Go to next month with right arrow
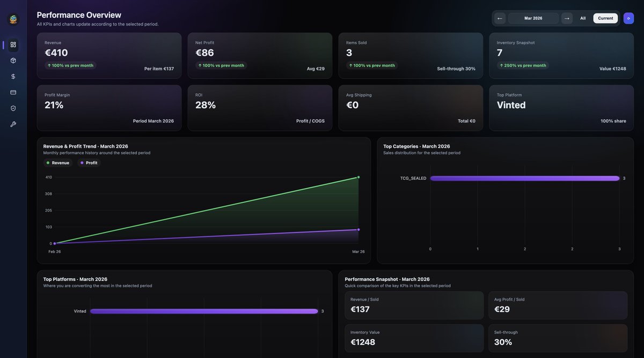Viewport: 644px width, 358px height. click(x=567, y=18)
